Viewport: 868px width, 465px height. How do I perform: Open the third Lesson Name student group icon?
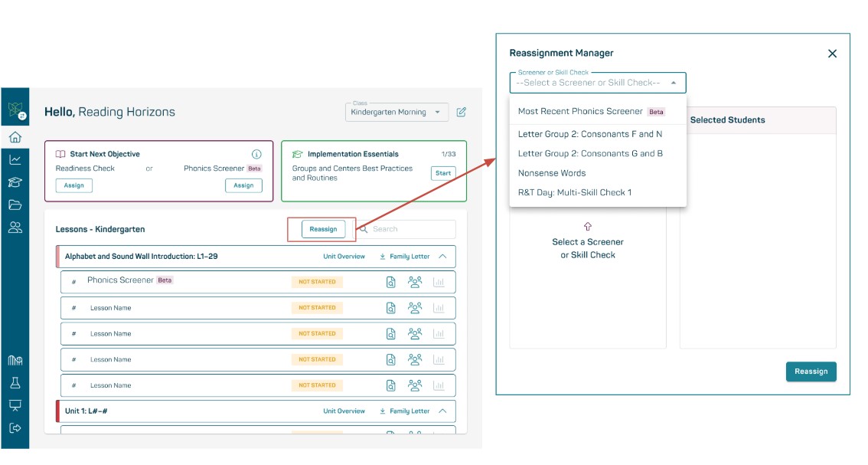click(415, 359)
